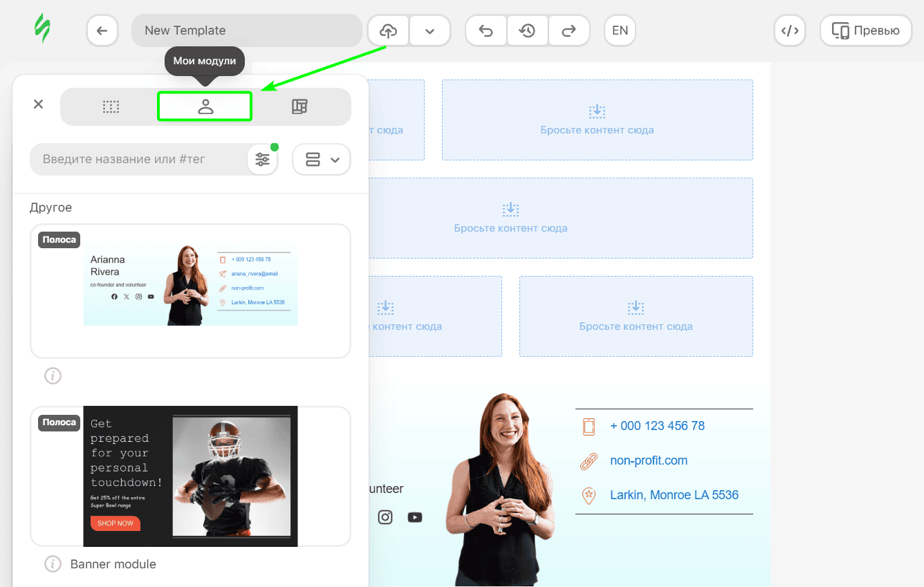Screen dimensions: 924x587
Task: Click the undo arrow icon
Action: tap(486, 30)
